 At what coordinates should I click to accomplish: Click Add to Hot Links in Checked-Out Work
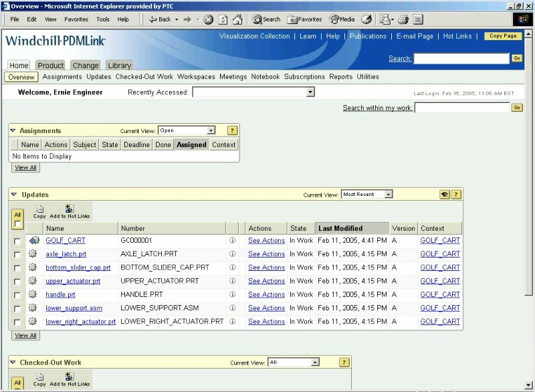[70, 380]
